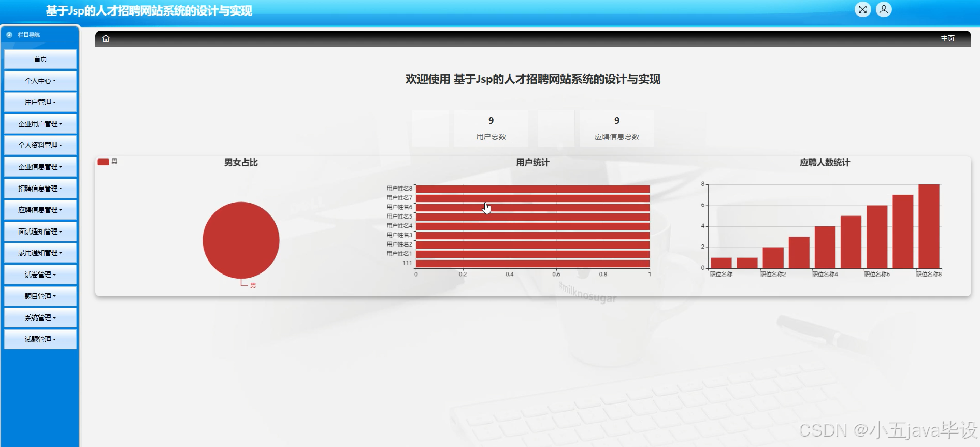Click the fullscreen toggle icon in header

[862, 9]
